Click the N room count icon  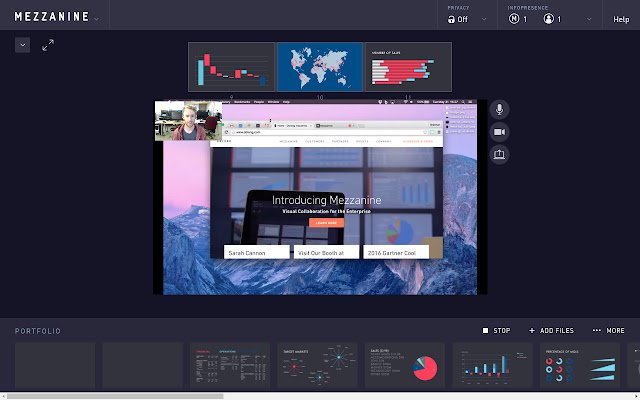514,19
